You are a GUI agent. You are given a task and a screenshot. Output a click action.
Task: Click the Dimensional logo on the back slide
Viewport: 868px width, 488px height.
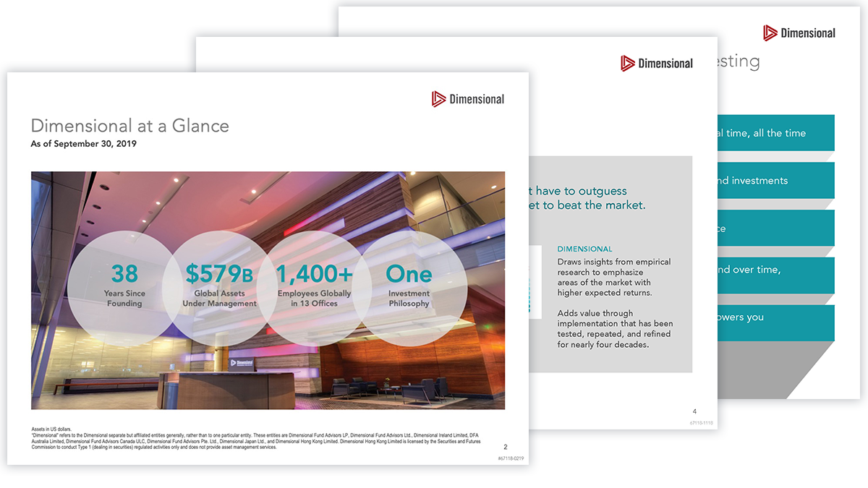pos(799,33)
